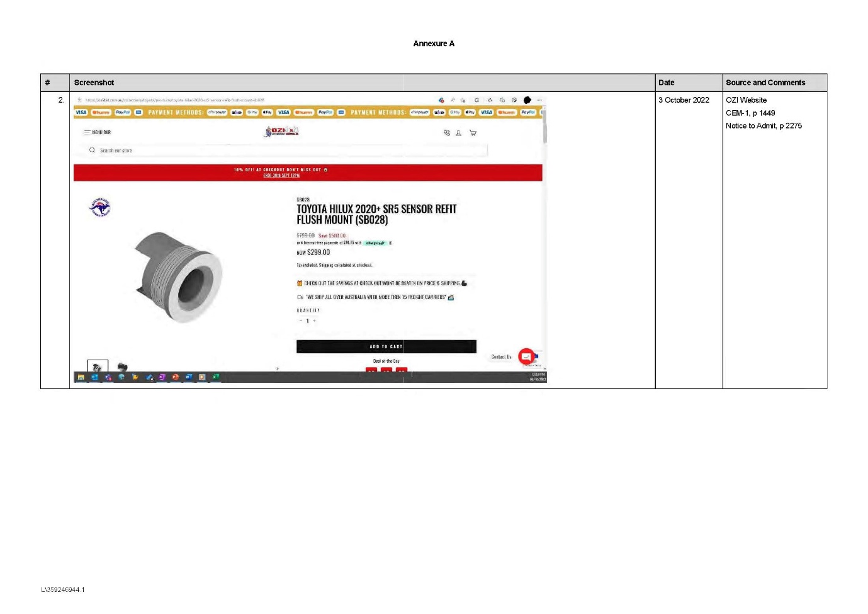Increase quantity with the plus button
This screenshot has height=614, width=868.
[x=315, y=321]
